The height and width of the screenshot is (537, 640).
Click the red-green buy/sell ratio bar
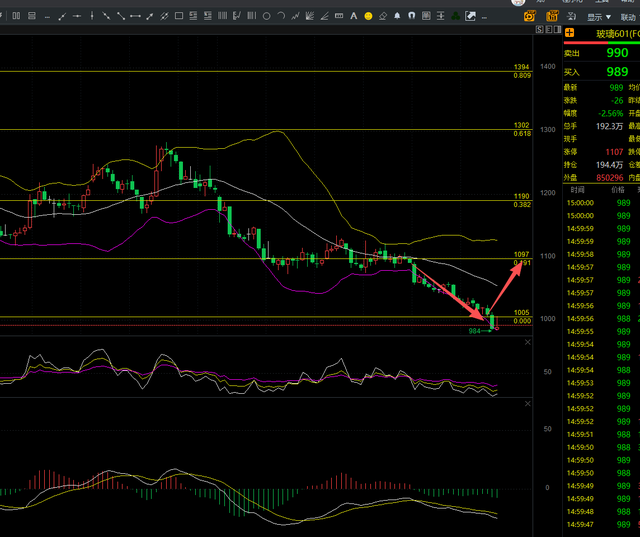pyautogui.click(x=600, y=44)
